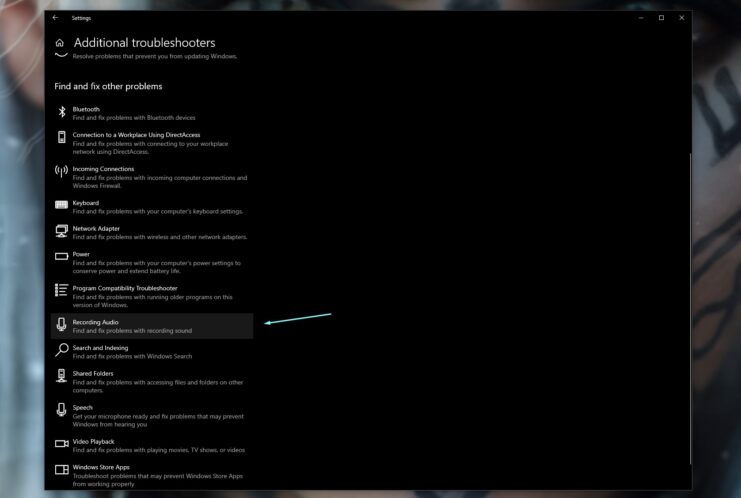Click the 'Additional troubleshooters' page title
This screenshot has width=741, height=498.
point(145,43)
